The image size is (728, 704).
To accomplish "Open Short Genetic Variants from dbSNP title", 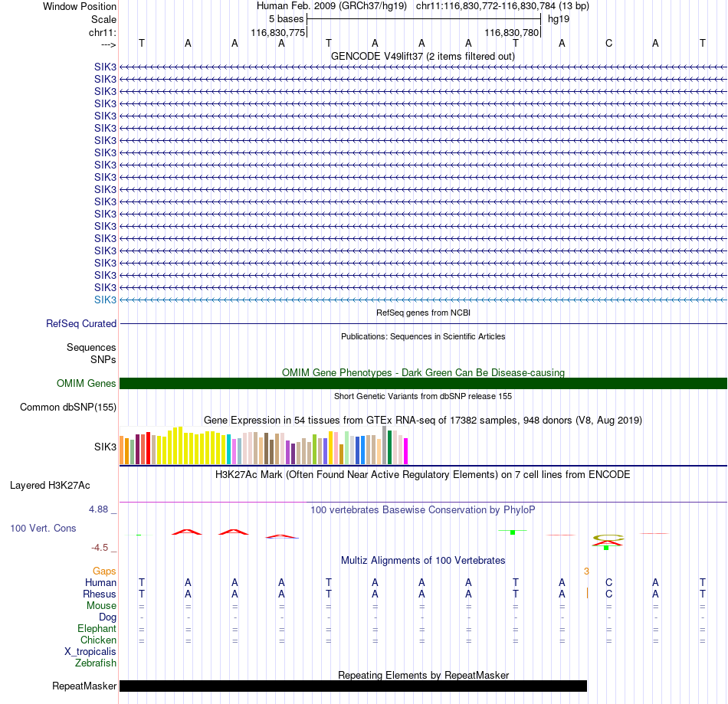I will pos(423,396).
